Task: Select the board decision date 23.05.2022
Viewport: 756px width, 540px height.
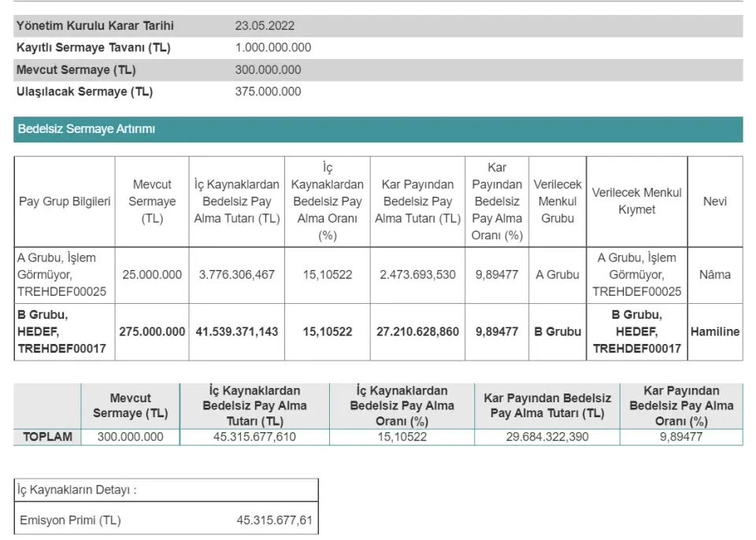Action: pyautogui.click(x=265, y=26)
